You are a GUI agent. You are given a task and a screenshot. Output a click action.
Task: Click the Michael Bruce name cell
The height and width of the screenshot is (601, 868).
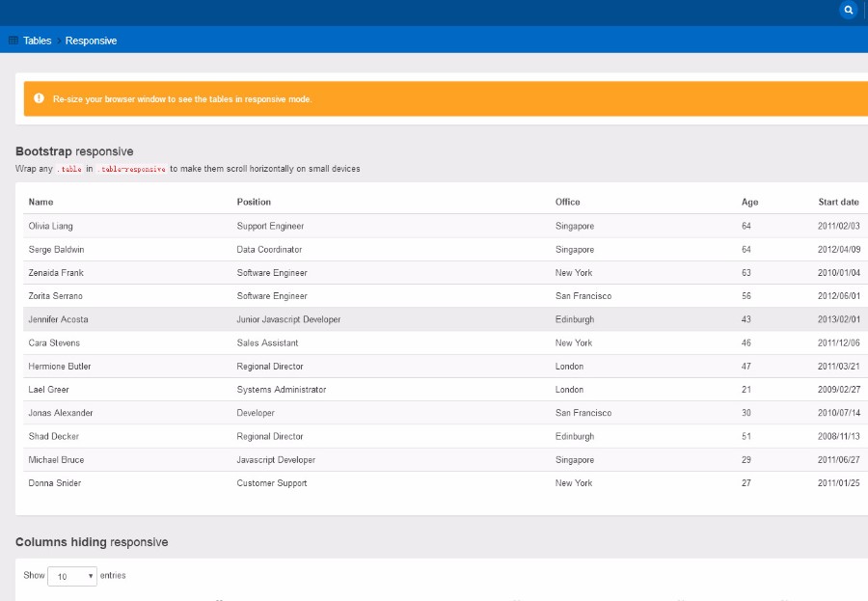coord(58,460)
